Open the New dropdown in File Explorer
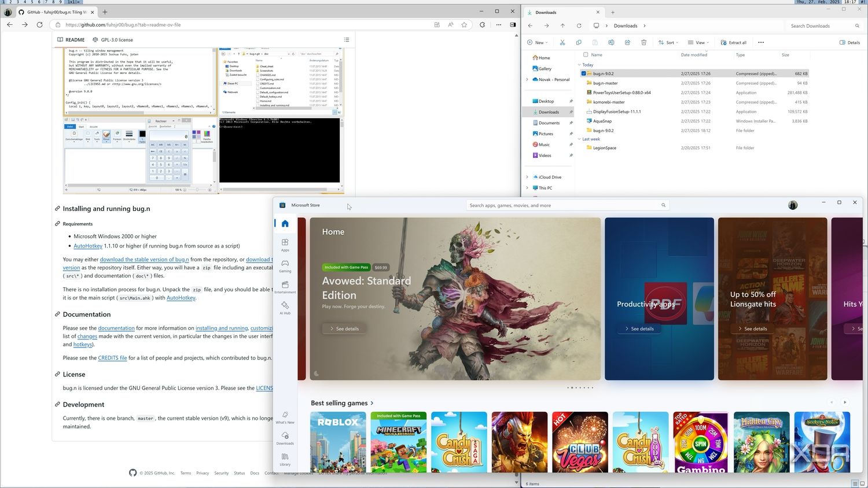Viewport: 868px width, 488px height. point(537,42)
